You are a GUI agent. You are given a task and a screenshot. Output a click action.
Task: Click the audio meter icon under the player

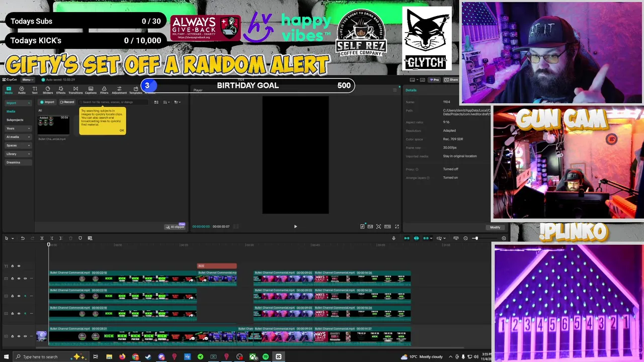(x=362, y=227)
